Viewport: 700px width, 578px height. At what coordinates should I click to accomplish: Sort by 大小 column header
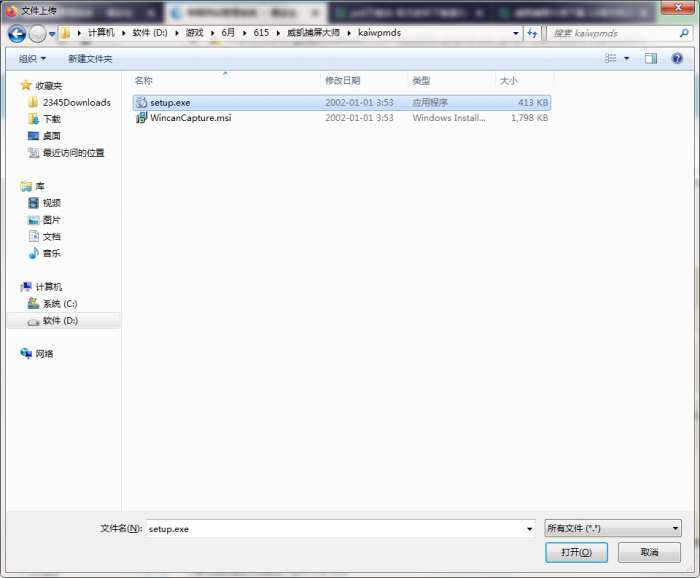click(x=508, y=80)
